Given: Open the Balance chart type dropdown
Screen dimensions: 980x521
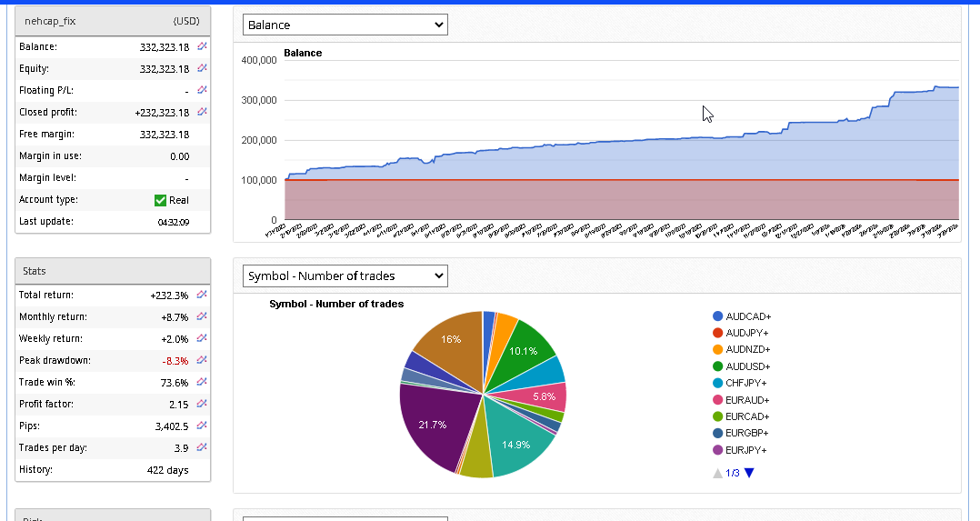Looking at the screenshot, I should point(345,25).
